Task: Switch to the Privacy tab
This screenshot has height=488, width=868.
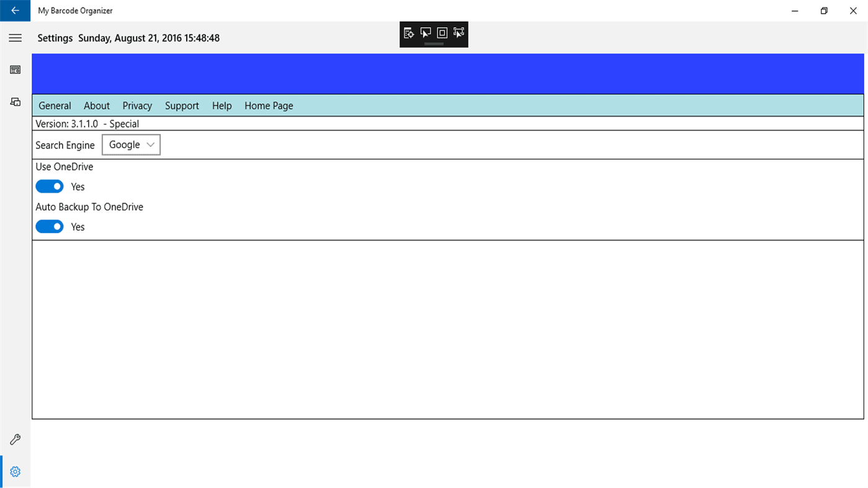Action: (137, 105)
